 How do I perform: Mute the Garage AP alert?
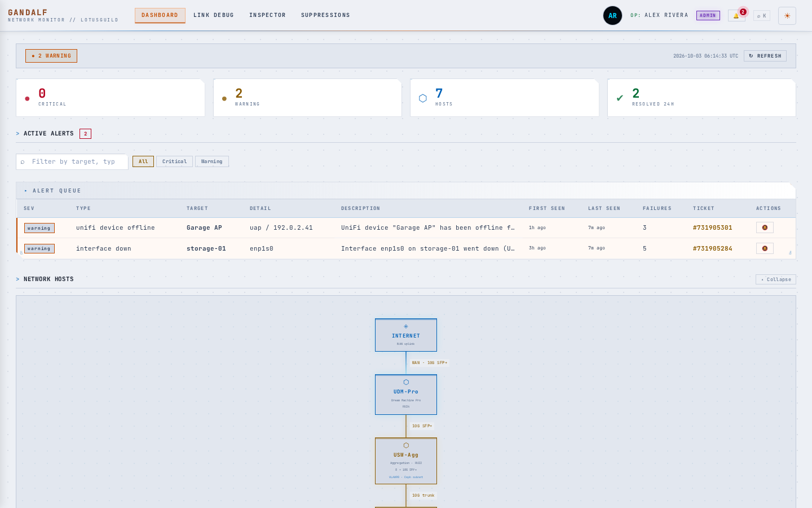click(x=765, y=227)
